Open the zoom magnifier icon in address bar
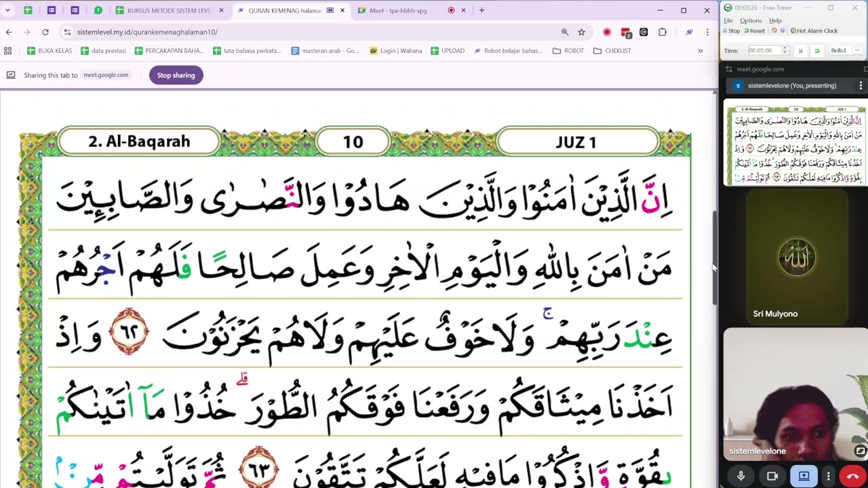This screenshot has height=488, width=868. click(565, 32)
